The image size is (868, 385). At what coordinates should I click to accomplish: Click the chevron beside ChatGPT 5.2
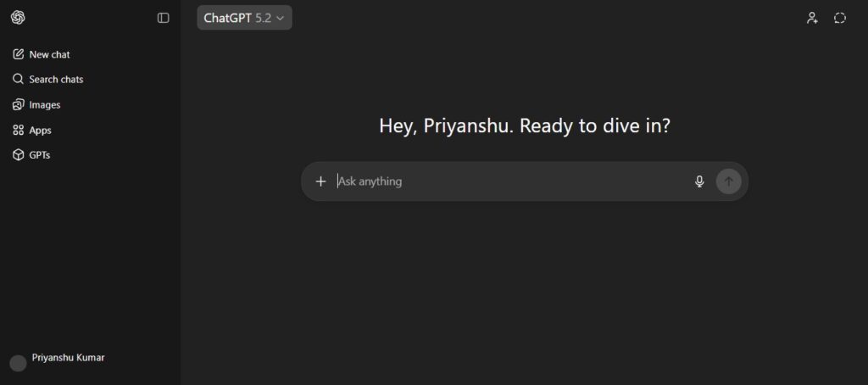point(280,18)
